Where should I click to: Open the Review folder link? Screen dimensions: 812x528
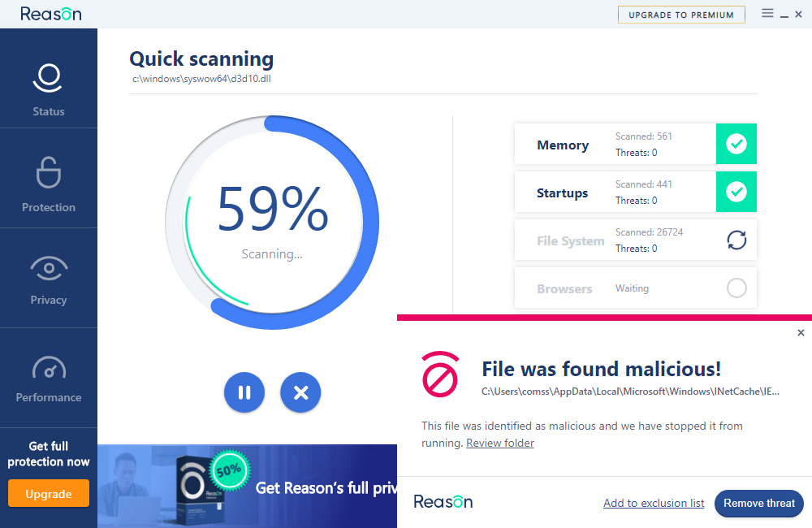(499, 443)
